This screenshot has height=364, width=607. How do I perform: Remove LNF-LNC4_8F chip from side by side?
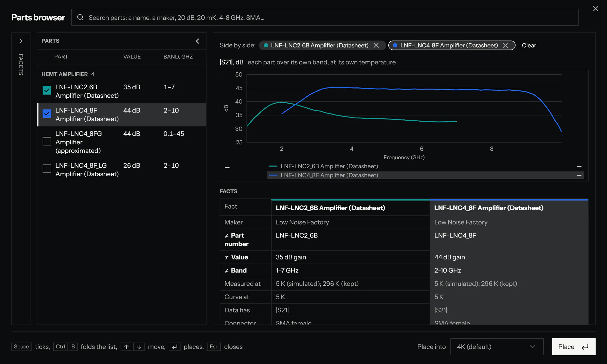[x=505, y=45]
